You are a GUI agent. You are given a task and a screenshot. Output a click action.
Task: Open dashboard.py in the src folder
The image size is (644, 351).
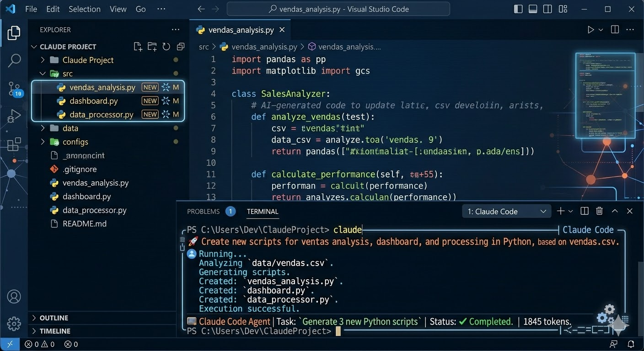pyautogui.click(x=93, y=101)
